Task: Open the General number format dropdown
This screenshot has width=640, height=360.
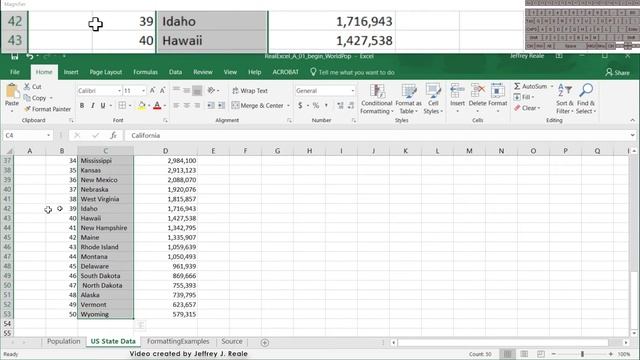Action: [x=353, y=91]
